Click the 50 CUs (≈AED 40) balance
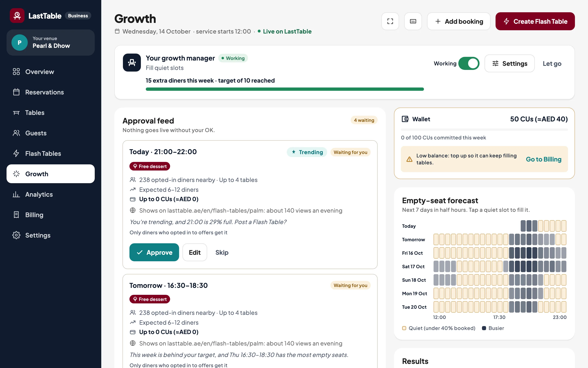This screenshot has width=588, height=368. (x=539, y=119)
